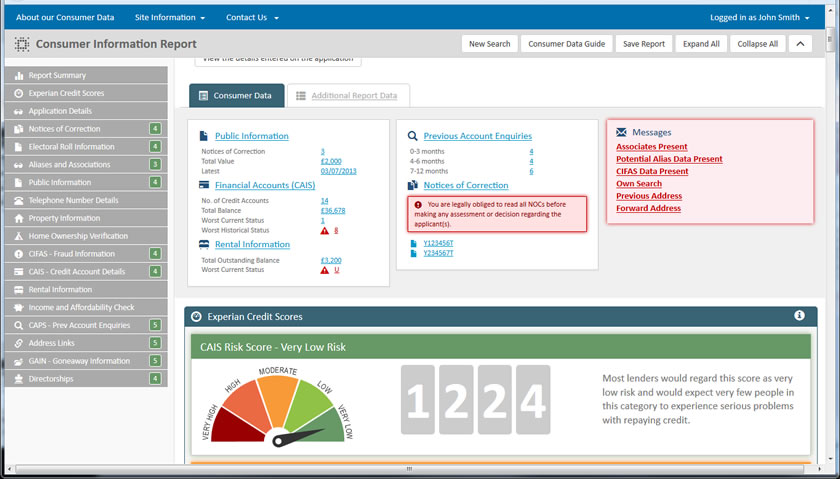Viewport: 840px width, 479px height.
Task: Click the Messages envelope icon
Action: point(621,132)
